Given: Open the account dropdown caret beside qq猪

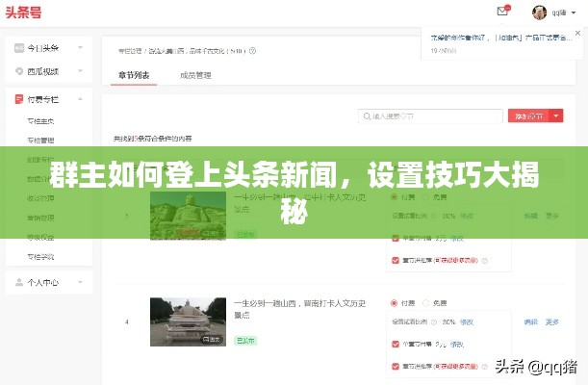Looking at the screenshot, I should coord(574,13).
